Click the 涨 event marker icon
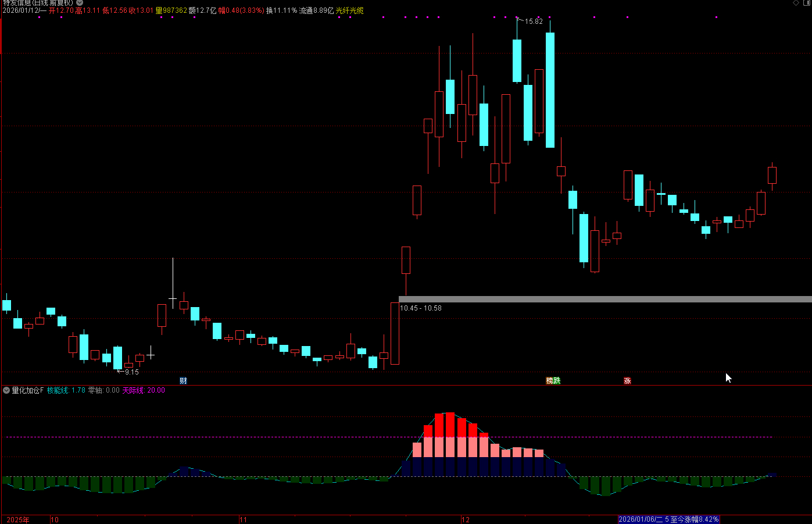Image resolution: width=812 pixels, height=524 pixels. (x=627, y=381)
